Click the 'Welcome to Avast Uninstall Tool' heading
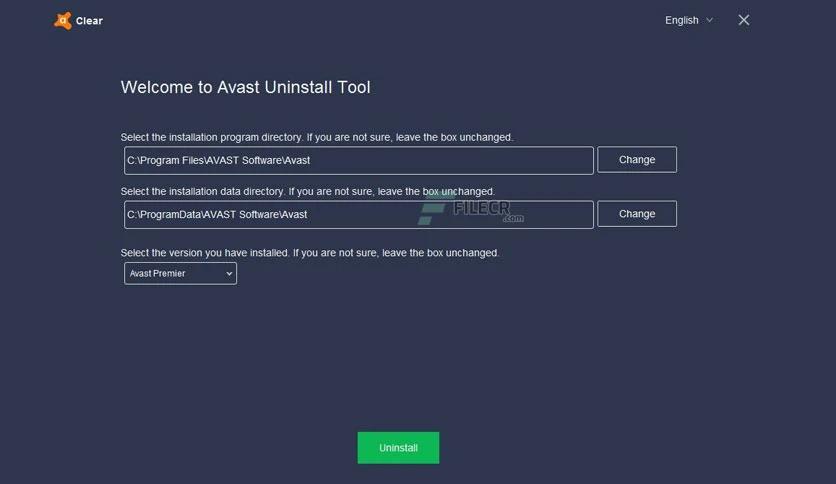Image resolution: width=836 pixels, height=484 pixels. pyautogui.click(x=245, y=87)
